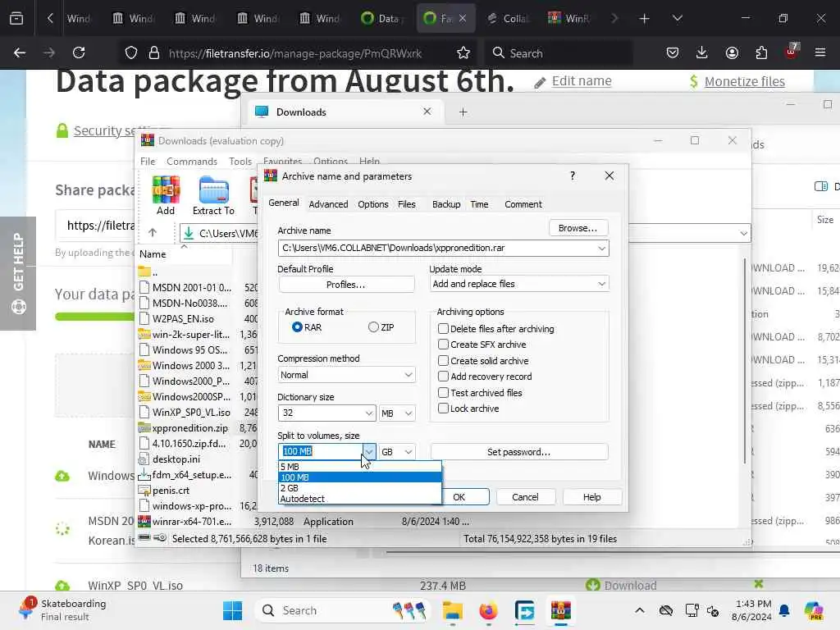Open notification bell in taskbar
The width and height of the screenshot is (840, 630).
point(784,610)
